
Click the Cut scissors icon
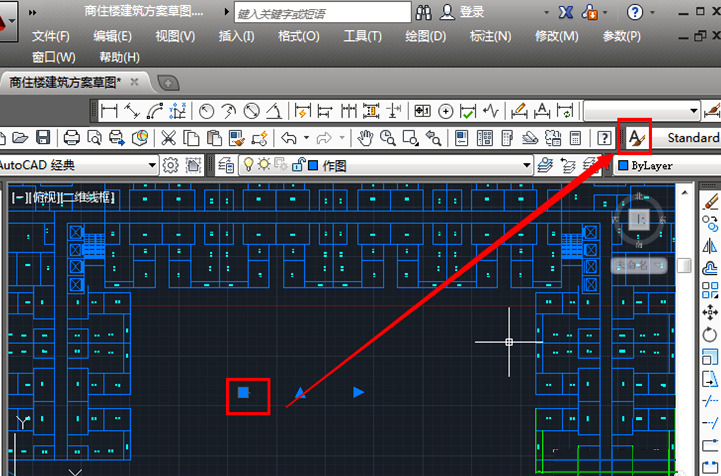(x=169, y=137)
